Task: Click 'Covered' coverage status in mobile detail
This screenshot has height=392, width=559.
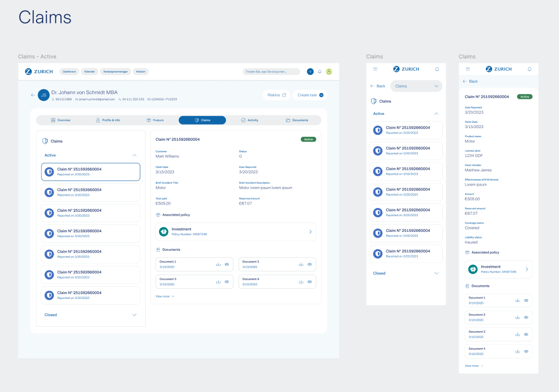Action: (472, 228)
